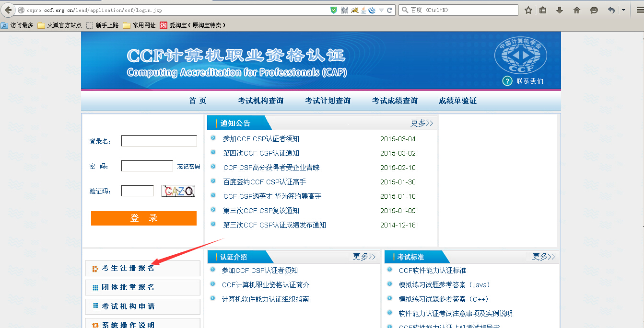Show bookmarks list icon
The height and width of the screenshot is (328, 644).
pos(543,10)
